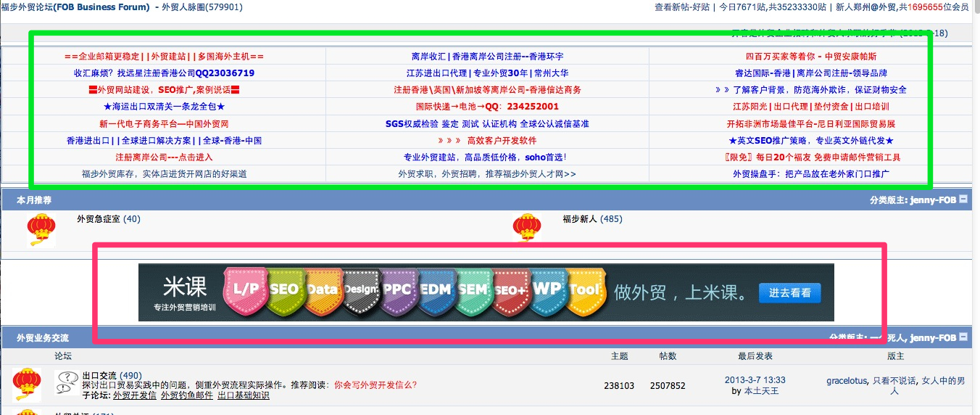
Task: Open subforum 出口基础知识
Action: 244,395
